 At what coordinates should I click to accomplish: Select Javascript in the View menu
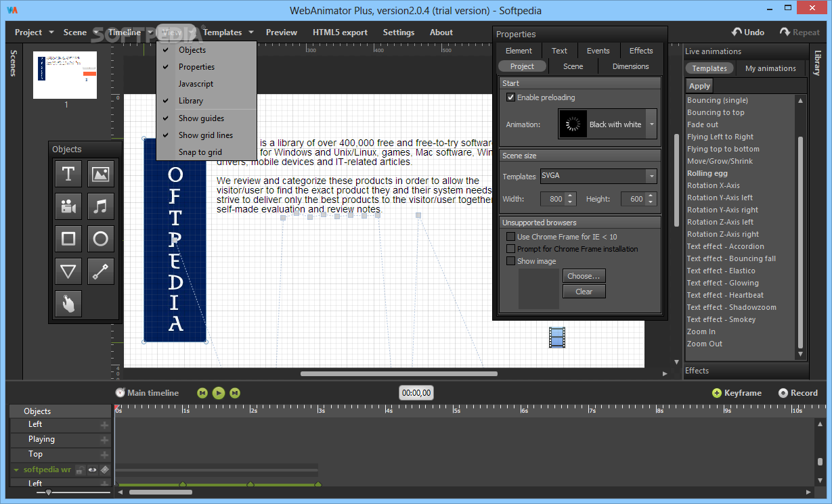tap(206, 84)
